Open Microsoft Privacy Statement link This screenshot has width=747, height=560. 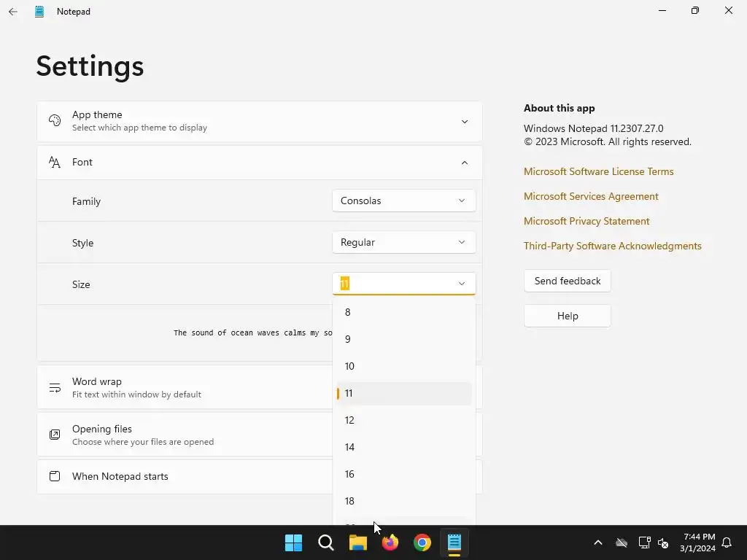pos(587,221)
